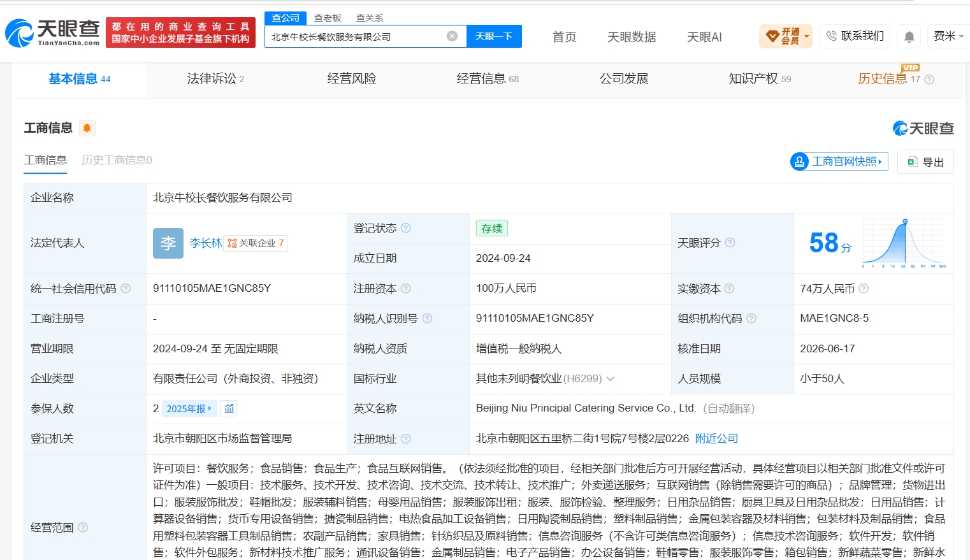Open the 历史工商信息 sub-tab
This screenshot has width=970, height=560.
(x=117, y=160)
